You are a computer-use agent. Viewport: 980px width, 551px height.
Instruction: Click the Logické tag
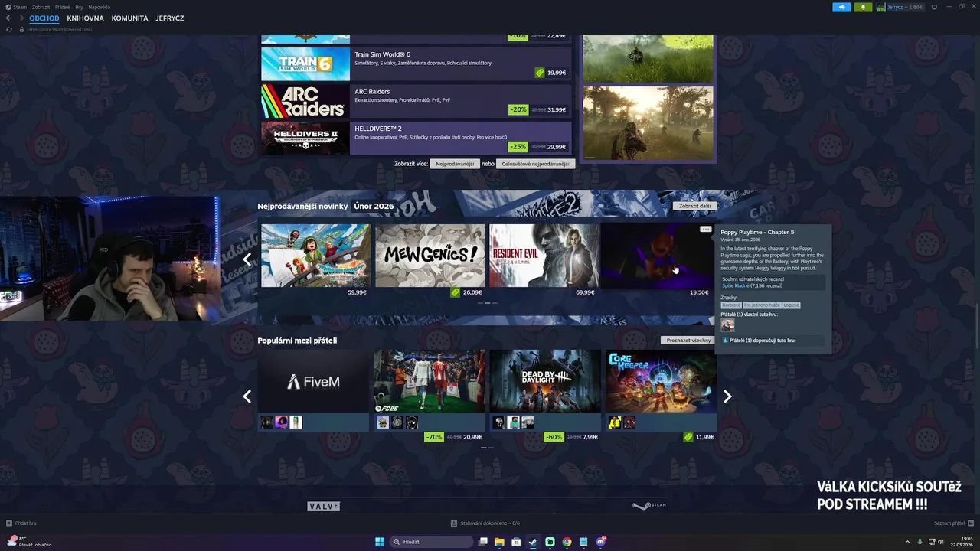coord(791,305)
